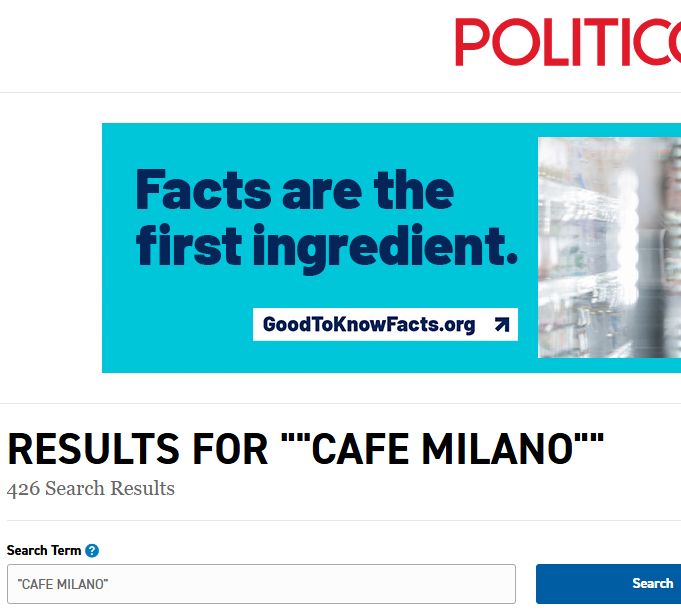Open the GoodToKnowFacts.org link in the ad
The width and height of the screenshot is (681, 613).
click(369, 324)
